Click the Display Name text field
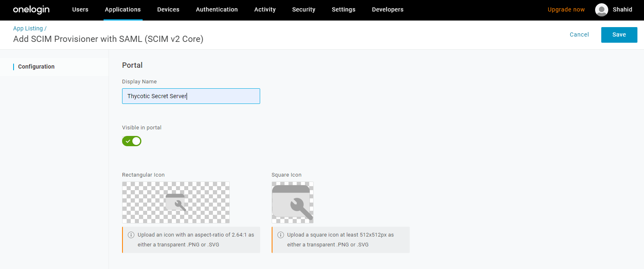The width and height of the screenshot is (644, 269). 191,96
